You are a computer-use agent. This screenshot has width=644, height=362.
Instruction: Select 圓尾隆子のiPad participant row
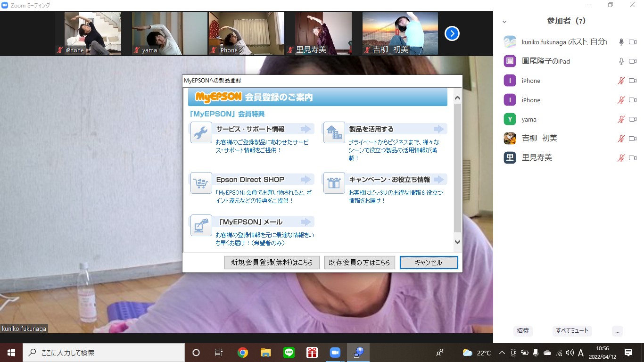pyautogui.click(x=569, y=61)
